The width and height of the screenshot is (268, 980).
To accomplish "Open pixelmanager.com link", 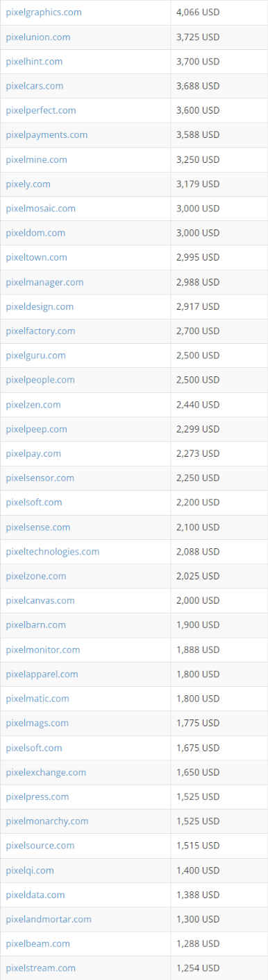I will [x=44, y=282].
